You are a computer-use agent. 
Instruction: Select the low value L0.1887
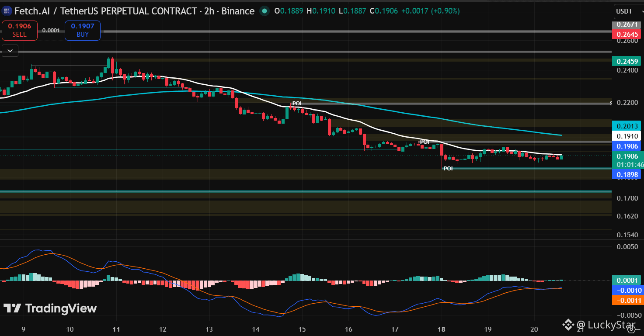tap(353, 11)
